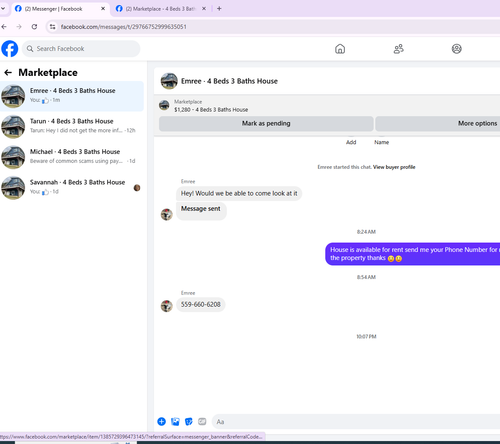The height and width of the screenshot is (444, 500).
Task: Click Emree's avatar beside the phone number
Action: click(x=167, y=306)
